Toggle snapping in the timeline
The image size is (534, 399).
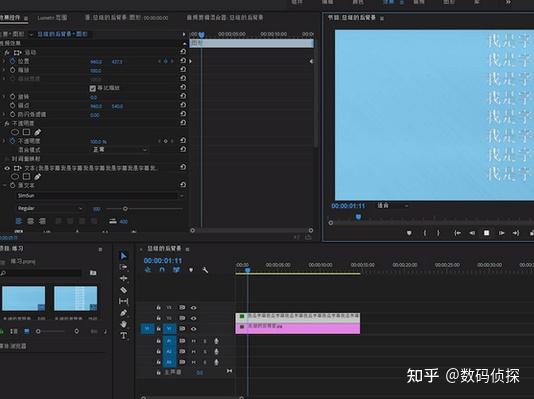tap(162, 270)
